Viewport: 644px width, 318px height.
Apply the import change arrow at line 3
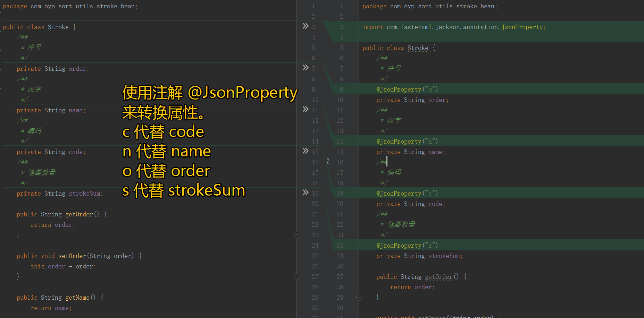coord(306,26)
